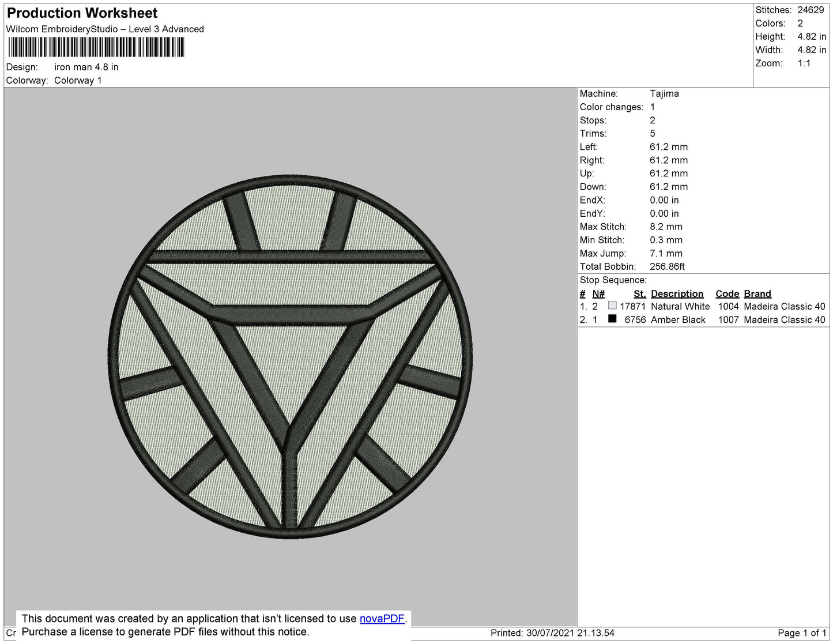Image resolution: width=833 pixels, height=644 pixels.
Task: Click the Total Bobbin value 256.86ft
Action: (667, 266)
